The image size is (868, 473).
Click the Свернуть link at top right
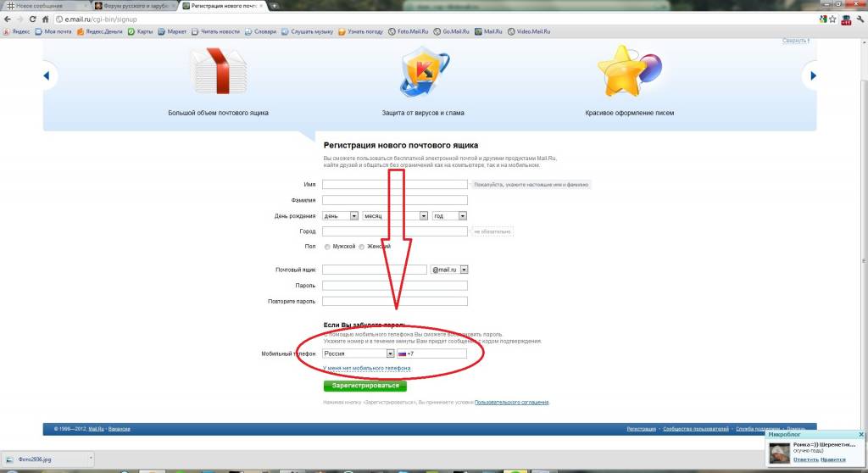point(795,41)
